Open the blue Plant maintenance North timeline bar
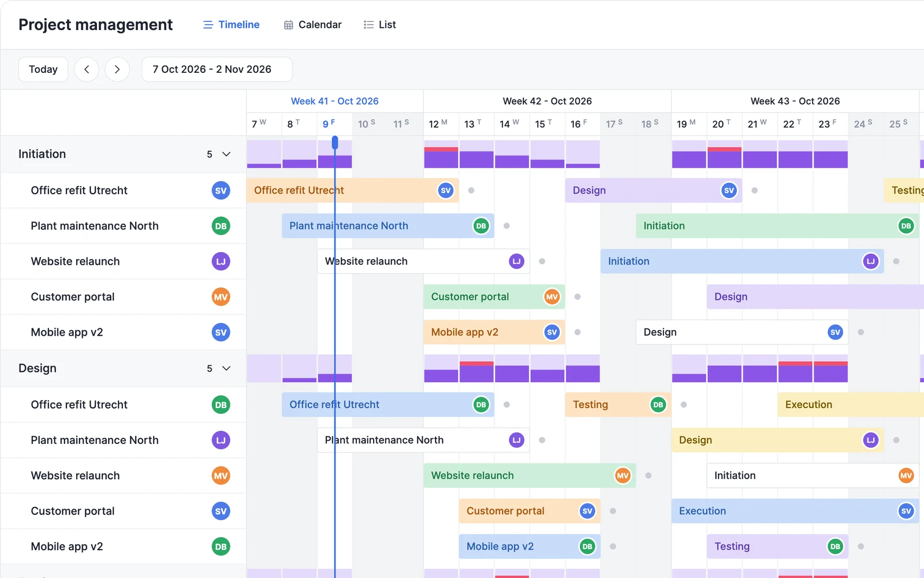Viewport: 924px width, 578px height. pos(388,226)
